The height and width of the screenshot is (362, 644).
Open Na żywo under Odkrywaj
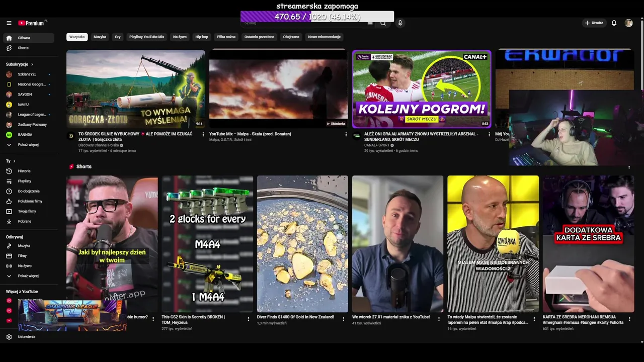point(30,266)
